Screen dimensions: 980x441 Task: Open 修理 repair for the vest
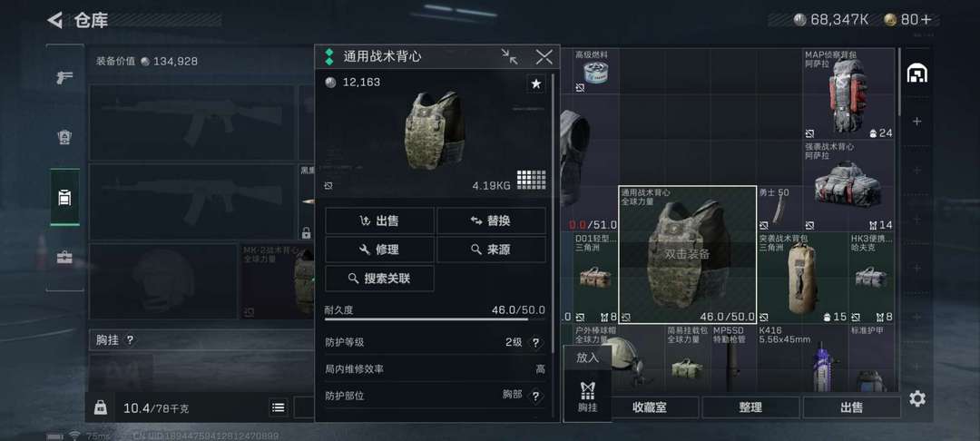379,250
